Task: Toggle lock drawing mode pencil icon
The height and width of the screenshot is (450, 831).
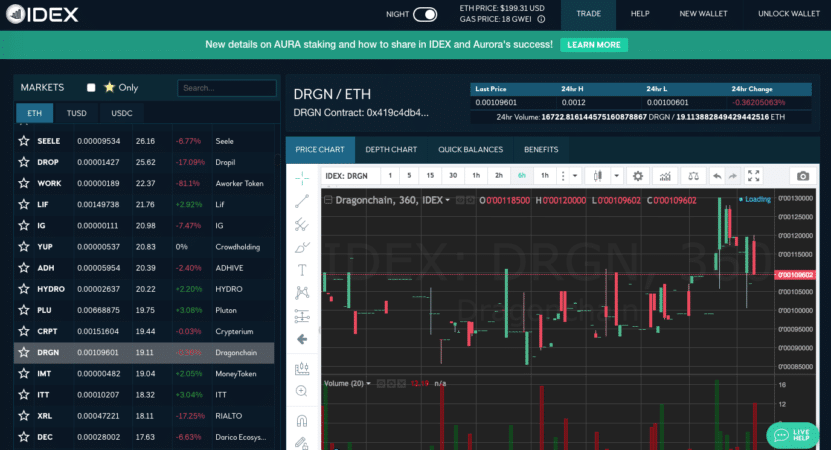Action: click(x=302, y=443)
